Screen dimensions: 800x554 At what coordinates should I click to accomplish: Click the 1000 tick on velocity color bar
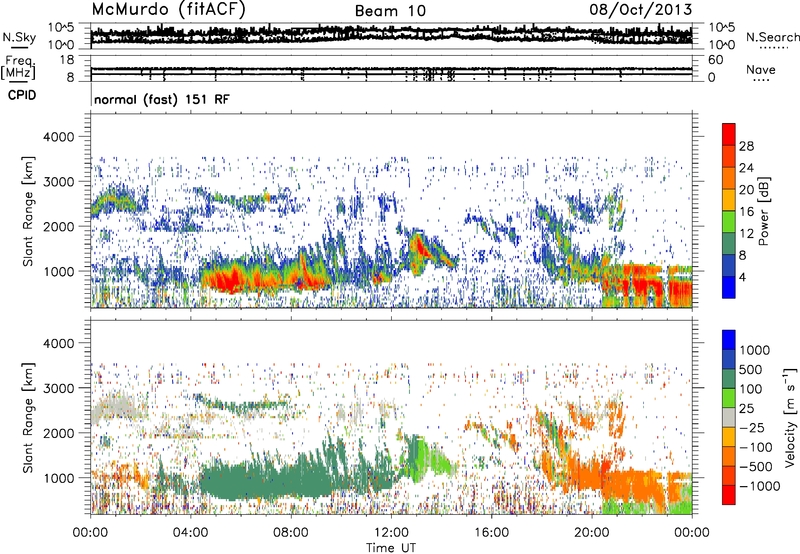click(x=755, y=350)
